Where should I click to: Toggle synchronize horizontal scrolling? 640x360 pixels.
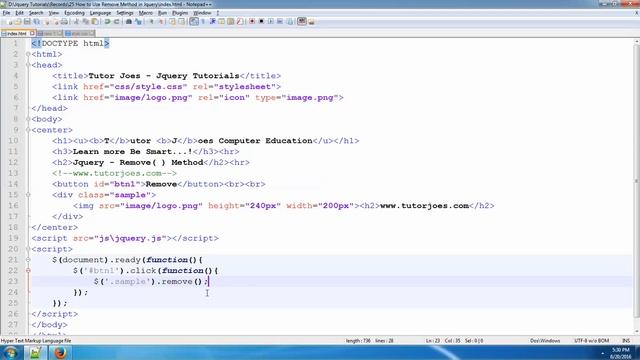[182, 22]
